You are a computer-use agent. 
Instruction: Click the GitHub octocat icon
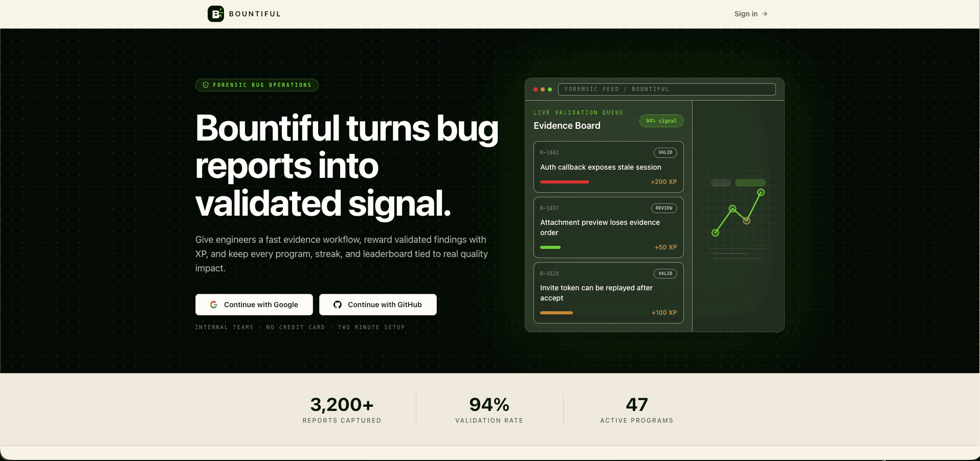pyautogui.click(x=338, y=305)
